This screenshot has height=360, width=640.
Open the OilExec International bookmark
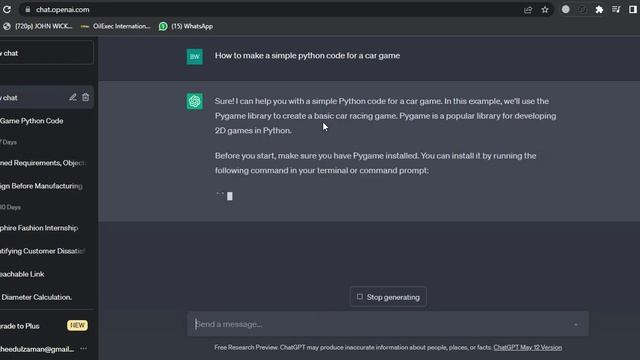coord(116,26)
